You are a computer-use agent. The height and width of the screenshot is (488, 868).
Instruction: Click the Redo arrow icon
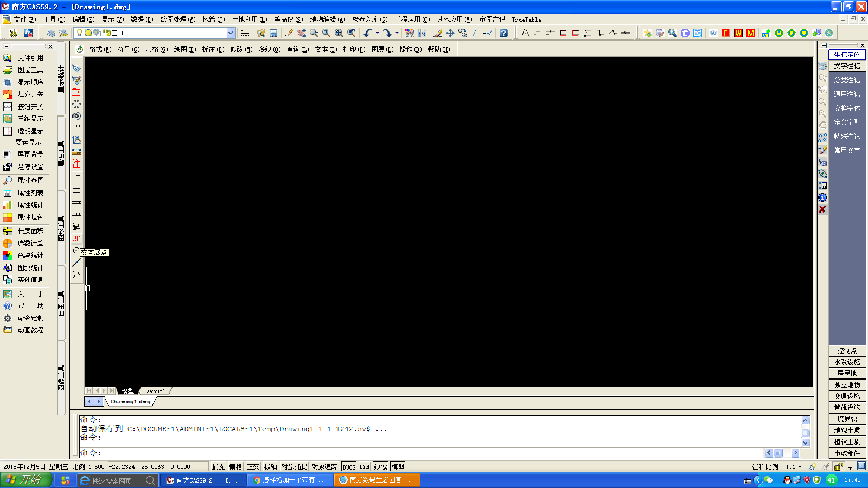click(x=387, y=33)
